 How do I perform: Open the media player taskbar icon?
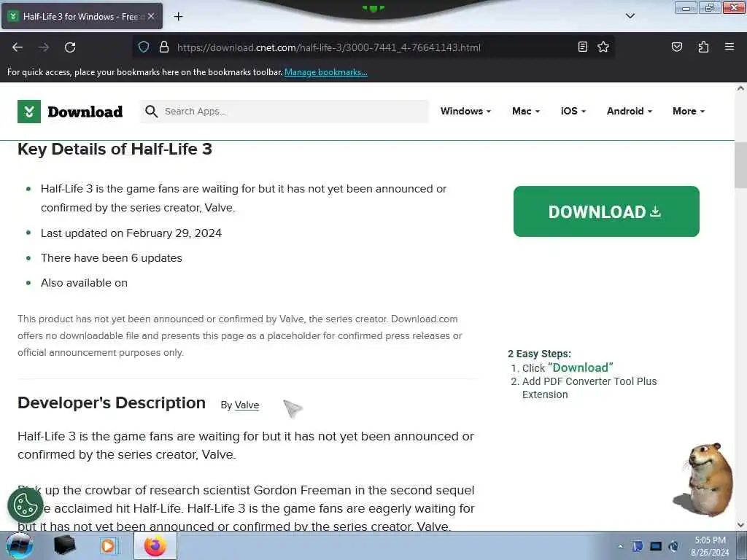tap(108, 545)
